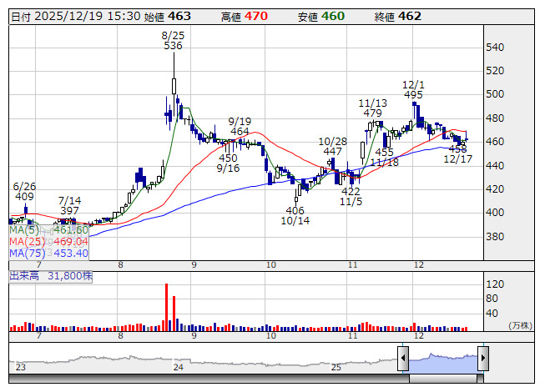
Task: Click the 10/14 406 low label
Action: click(x=295, y=216)
